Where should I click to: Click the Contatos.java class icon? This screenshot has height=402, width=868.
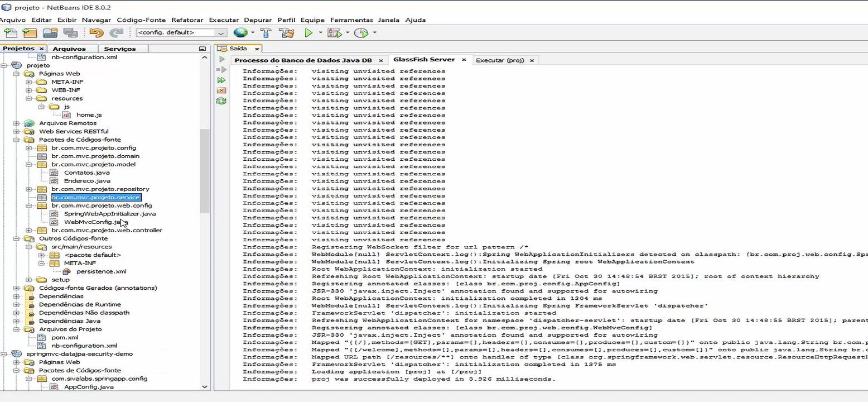(x=54, y=173)
